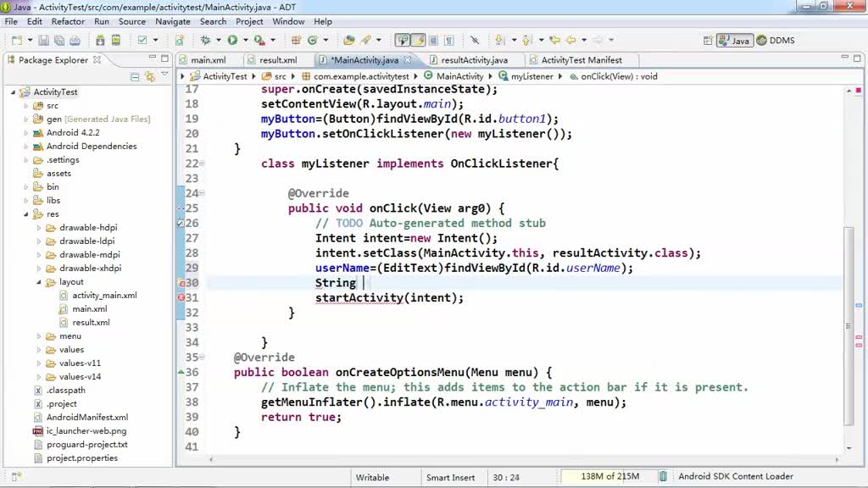This screenshot has width=868, height=488.
Task: Open the Refactor menu
Action: [68, 21]
